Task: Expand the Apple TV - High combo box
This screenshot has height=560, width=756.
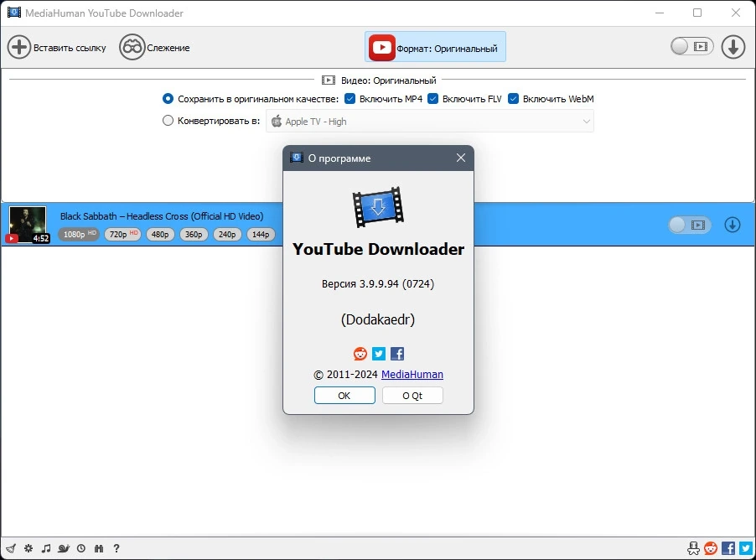Action: click(430, 121)
